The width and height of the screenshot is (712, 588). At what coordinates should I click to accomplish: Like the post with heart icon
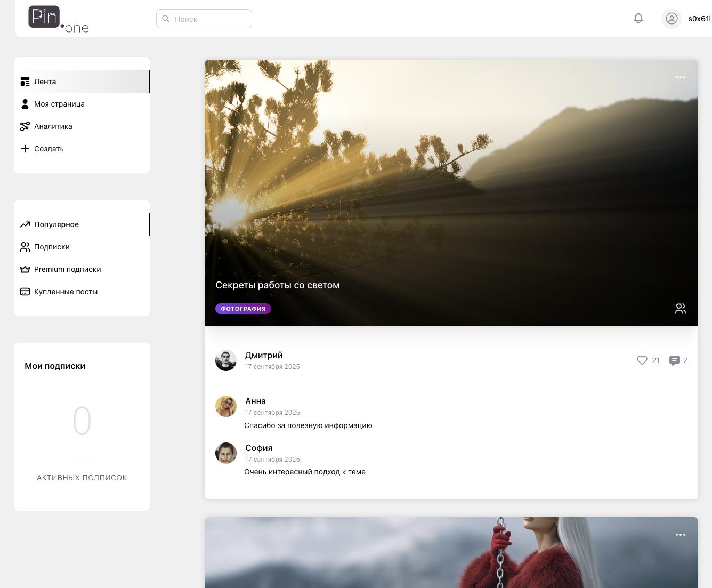click(x=642, y=360)
